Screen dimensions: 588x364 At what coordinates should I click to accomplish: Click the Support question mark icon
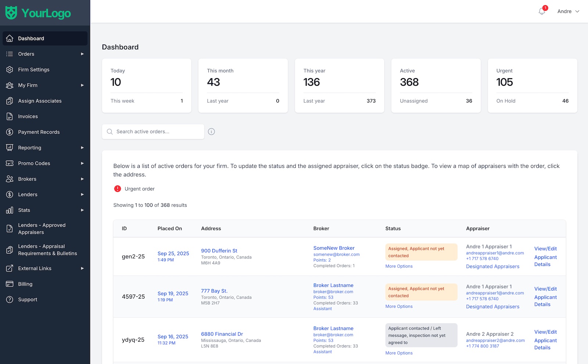tap(10, 299)
